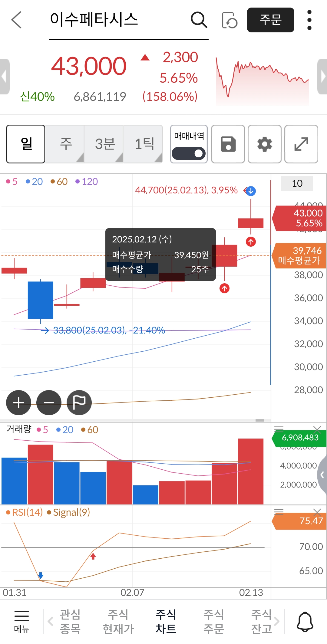327x644 pixels.
Task: Expand the side panel chevron handle
Action: [x=322, y=475]
